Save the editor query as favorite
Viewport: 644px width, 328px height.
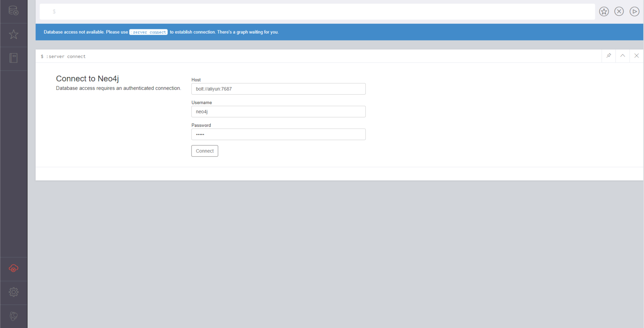coord(604,12)
